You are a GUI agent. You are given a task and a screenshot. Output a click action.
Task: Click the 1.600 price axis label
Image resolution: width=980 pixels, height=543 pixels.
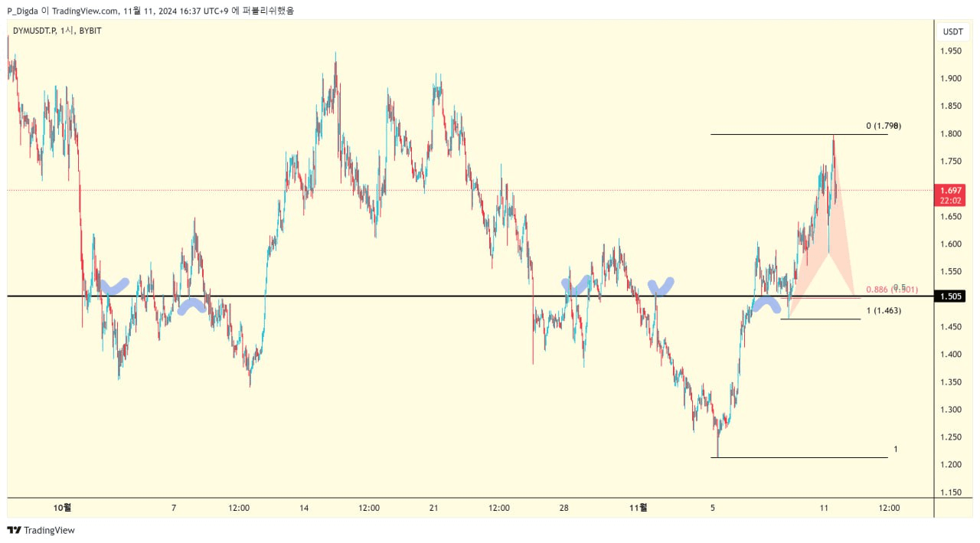tap(951, 244)
